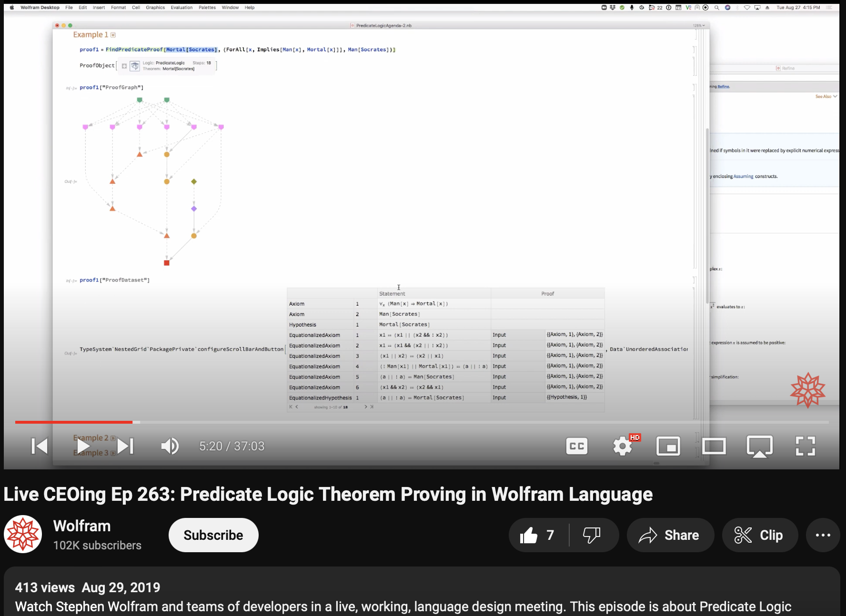
Task: Open Wi-Fi status in menu bar
Action: tap(747, 8)
